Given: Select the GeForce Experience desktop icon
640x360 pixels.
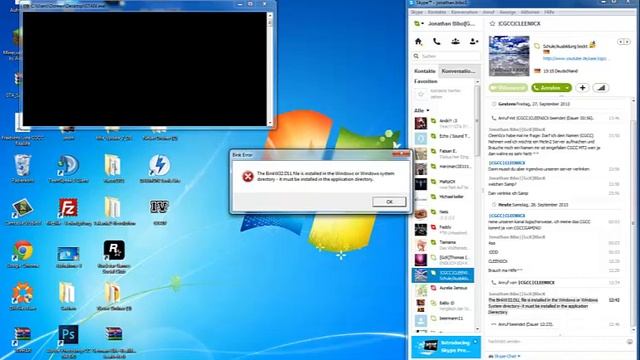Looking at the screenshot, I should (x=22, y=211).
